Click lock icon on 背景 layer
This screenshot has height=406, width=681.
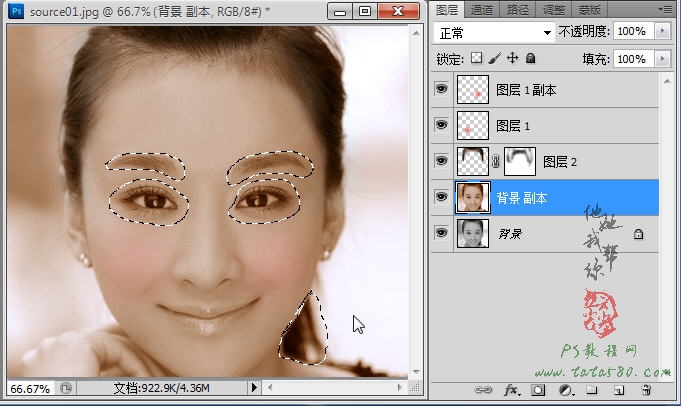click(638, 234)
